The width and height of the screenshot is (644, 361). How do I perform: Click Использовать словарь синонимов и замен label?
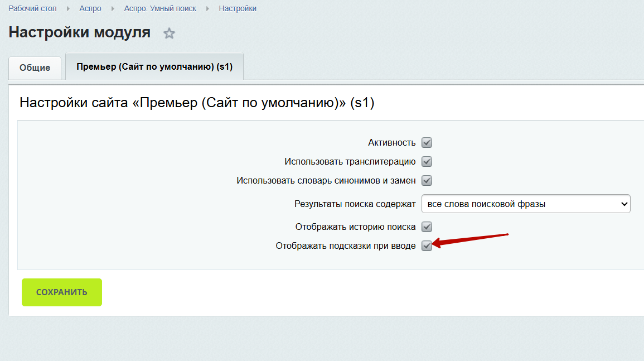326,181
